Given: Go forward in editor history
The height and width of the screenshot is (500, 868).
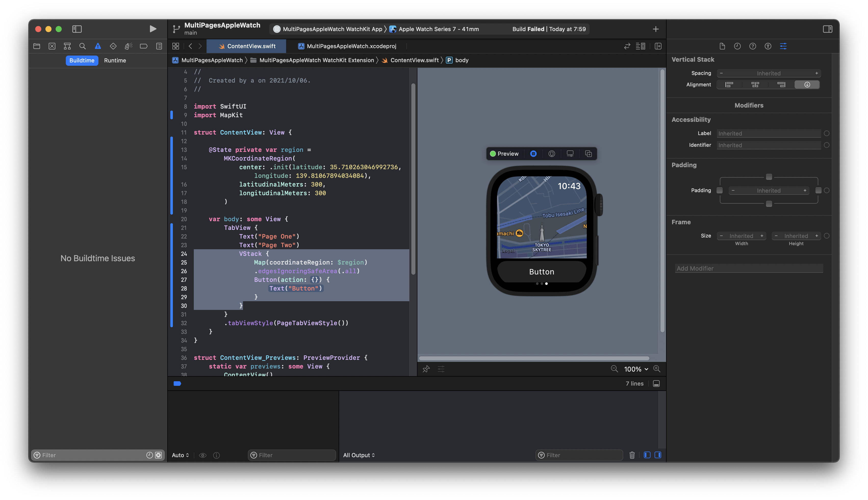Looking at the screenshot, I should (200, 46).
